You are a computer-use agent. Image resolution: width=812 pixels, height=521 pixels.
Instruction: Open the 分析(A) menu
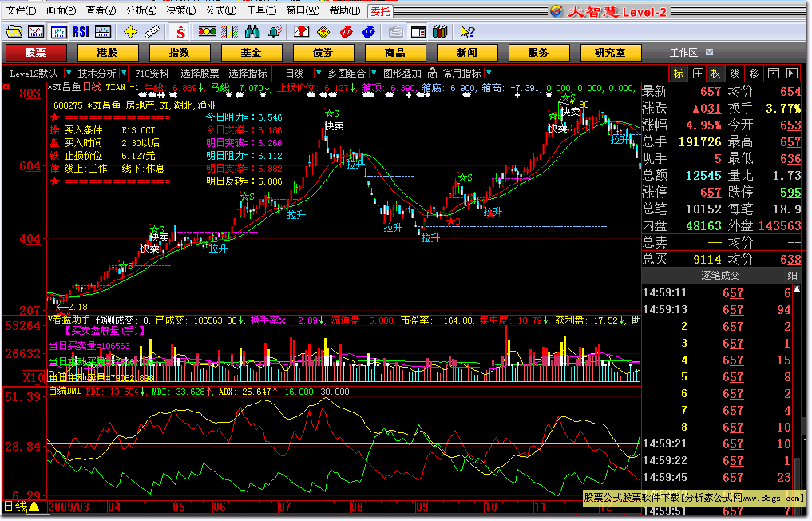click(x=141, y=10)
